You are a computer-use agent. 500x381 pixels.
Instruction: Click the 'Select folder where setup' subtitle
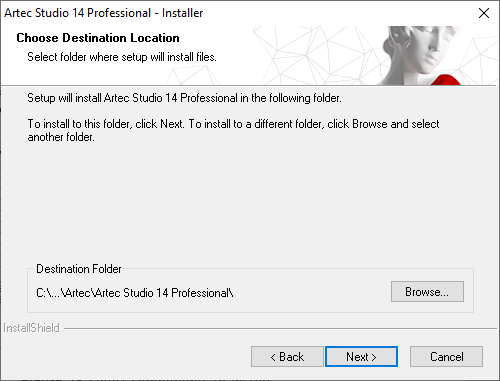pyautogui.click(x=122, y=57)
